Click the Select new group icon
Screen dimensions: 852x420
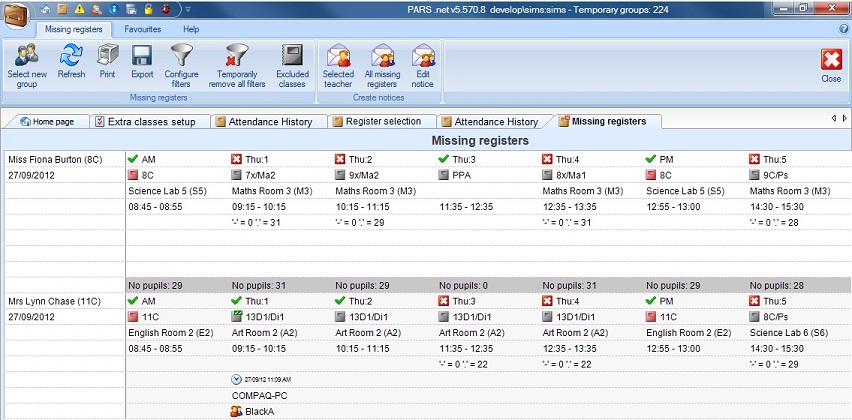pos(26,60)
